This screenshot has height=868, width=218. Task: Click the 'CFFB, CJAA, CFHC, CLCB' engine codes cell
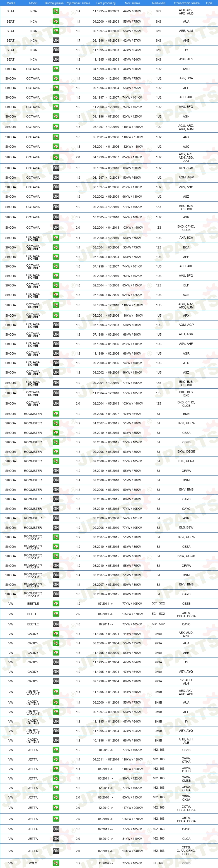[x=186, y=851]
